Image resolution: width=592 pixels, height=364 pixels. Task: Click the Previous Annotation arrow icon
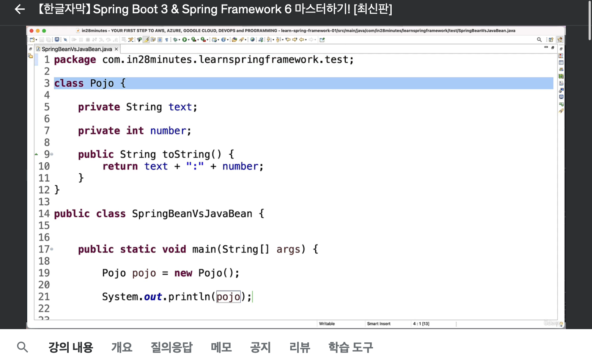tap(278, 39)
